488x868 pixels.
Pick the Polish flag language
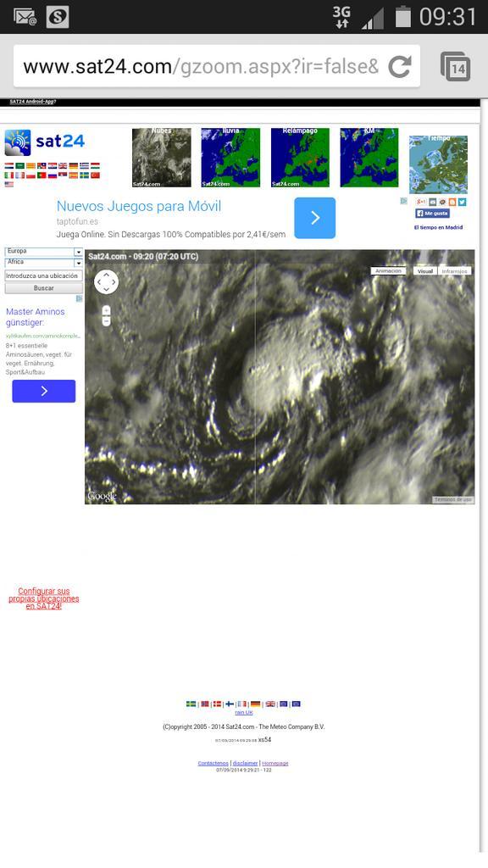[31, 175]
